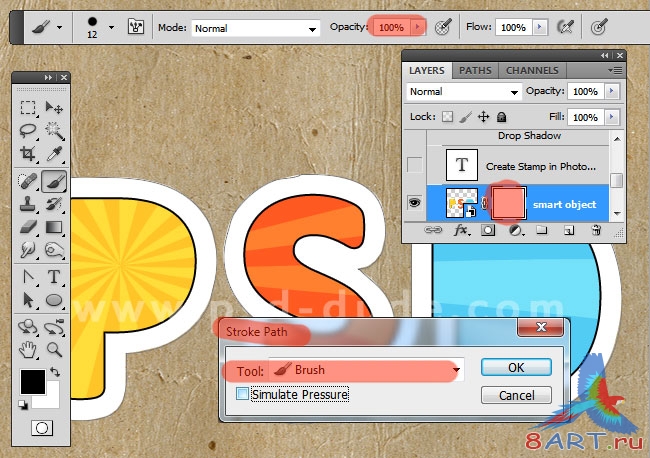Select the Clone Stamp tool
This screenshot has width=650, height=458.
click(28, 204)
